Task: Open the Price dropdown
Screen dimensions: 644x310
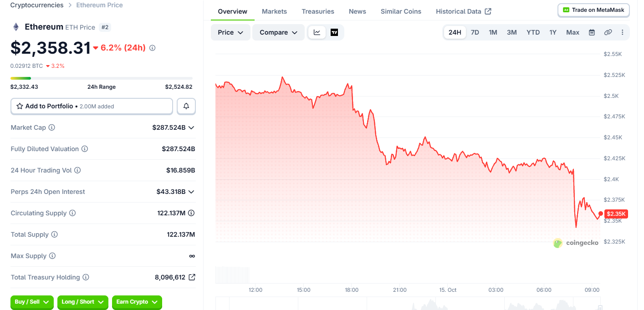Action: [x=230, y=32]
